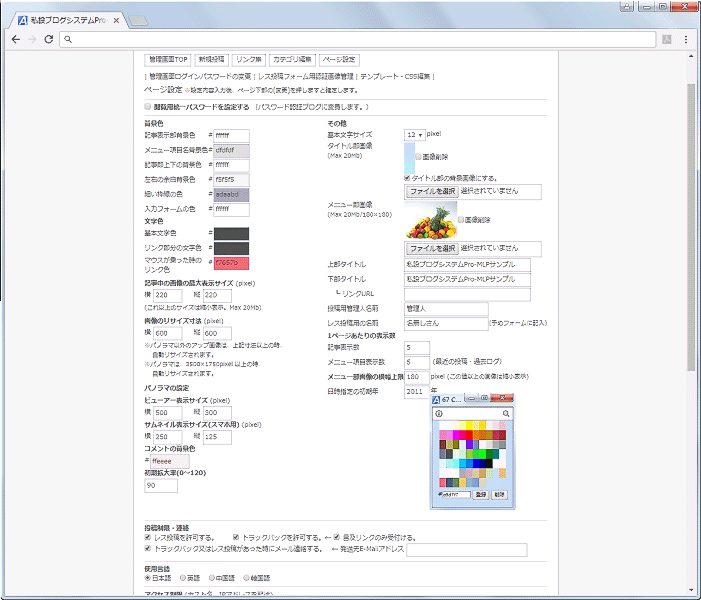Click ファイルを選択 for title image
The height and width of the screenshot is (600, 701).
point(432,191)
